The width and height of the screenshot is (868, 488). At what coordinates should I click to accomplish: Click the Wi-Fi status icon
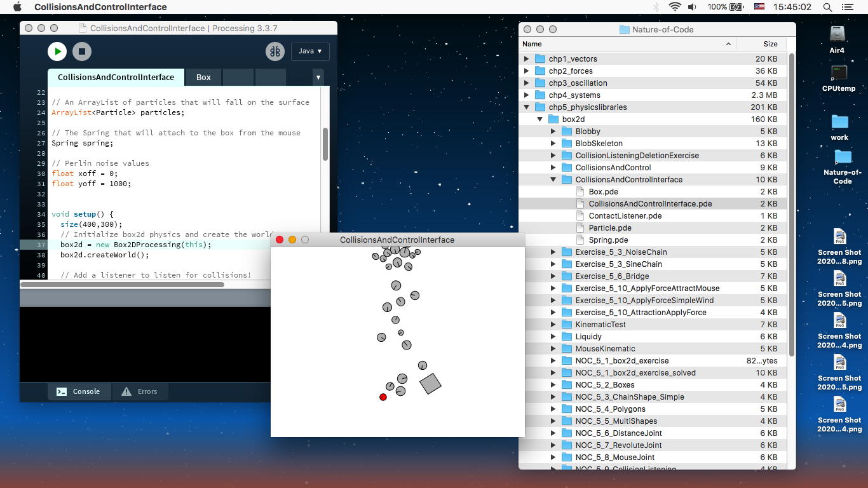[x=675, y=7]
